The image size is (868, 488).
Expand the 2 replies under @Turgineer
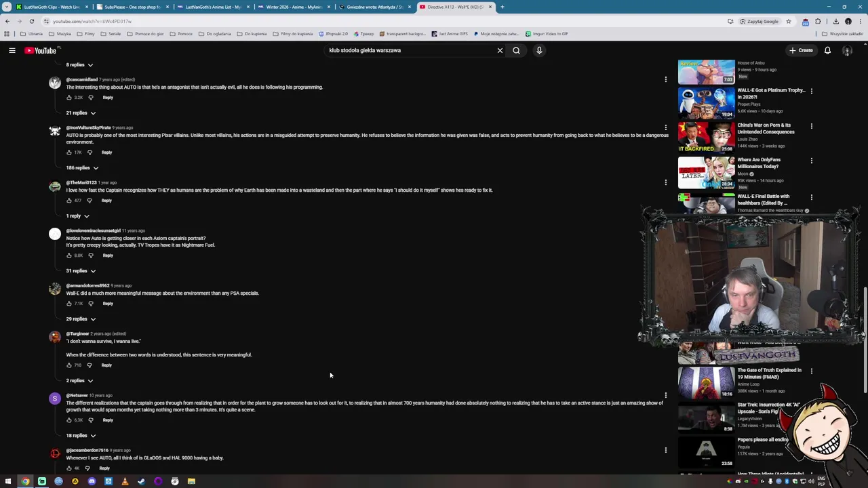79,381
